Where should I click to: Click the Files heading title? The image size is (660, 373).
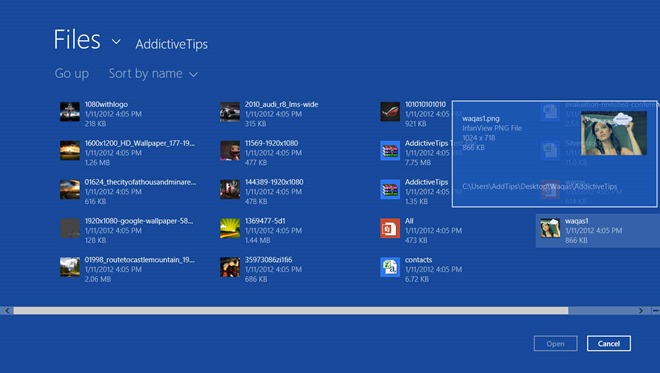click(77, 40)
